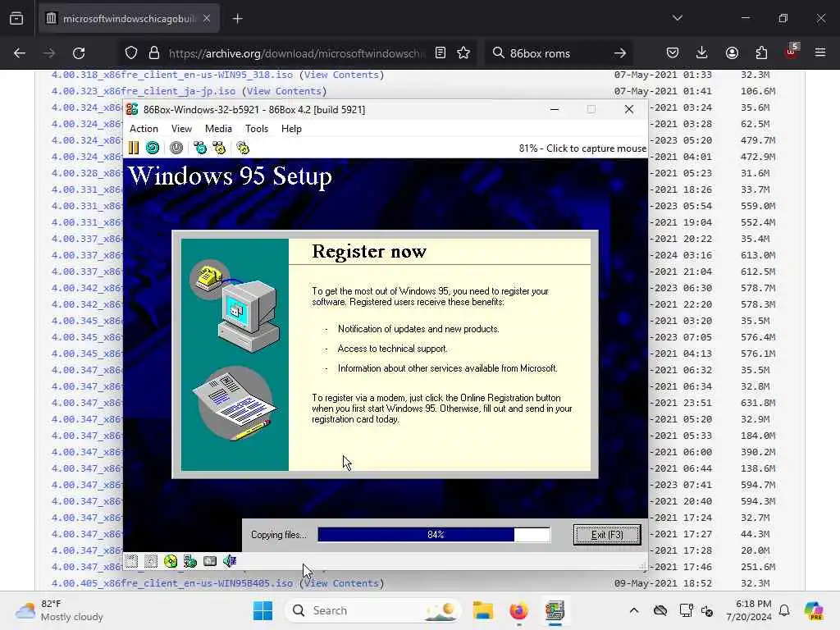Go back in Firefox

20,53
